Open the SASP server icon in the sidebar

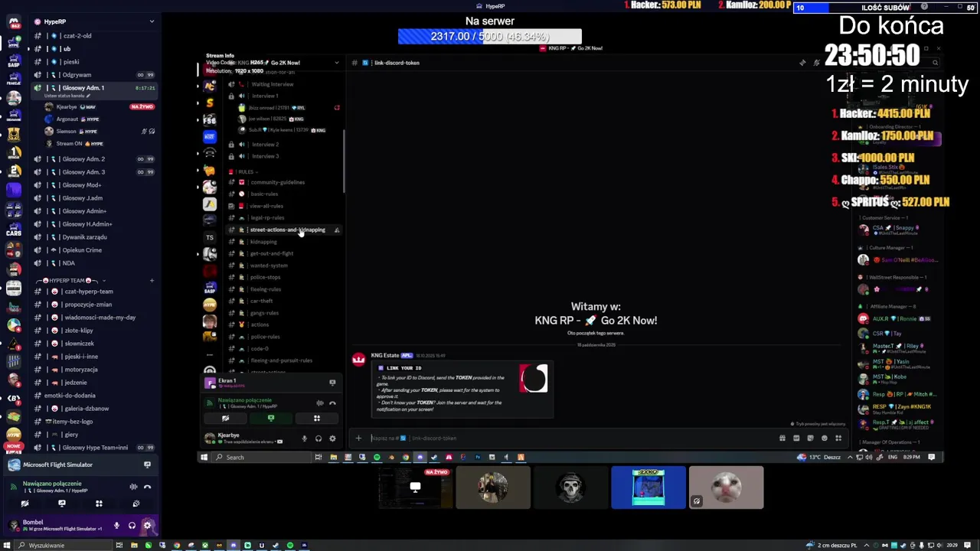pyautogui.click(x=14, y=61)
